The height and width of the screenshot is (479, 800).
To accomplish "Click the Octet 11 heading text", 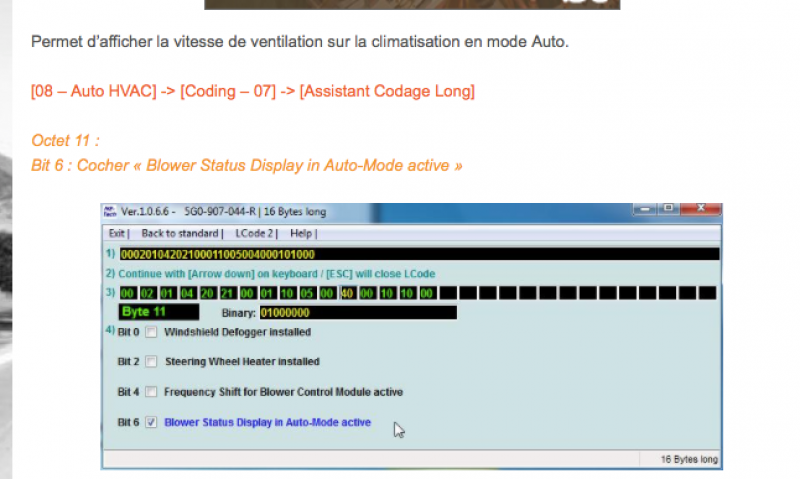I will [x=65, y=140].
